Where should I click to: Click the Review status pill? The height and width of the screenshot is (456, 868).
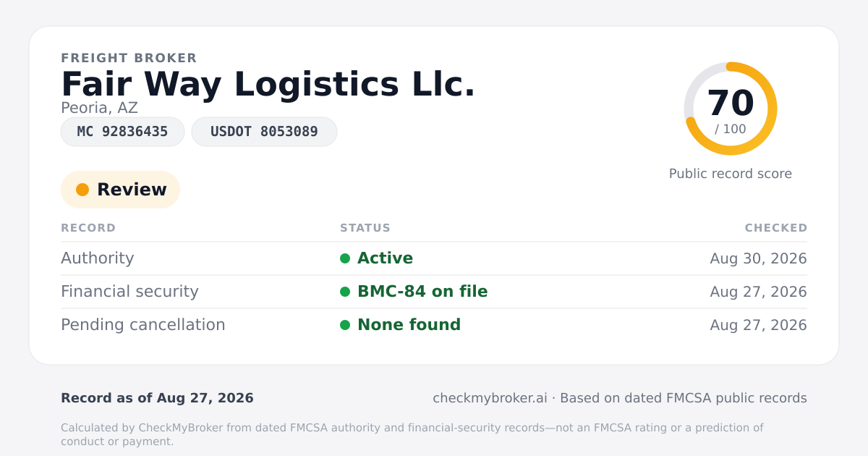(120, 190)
